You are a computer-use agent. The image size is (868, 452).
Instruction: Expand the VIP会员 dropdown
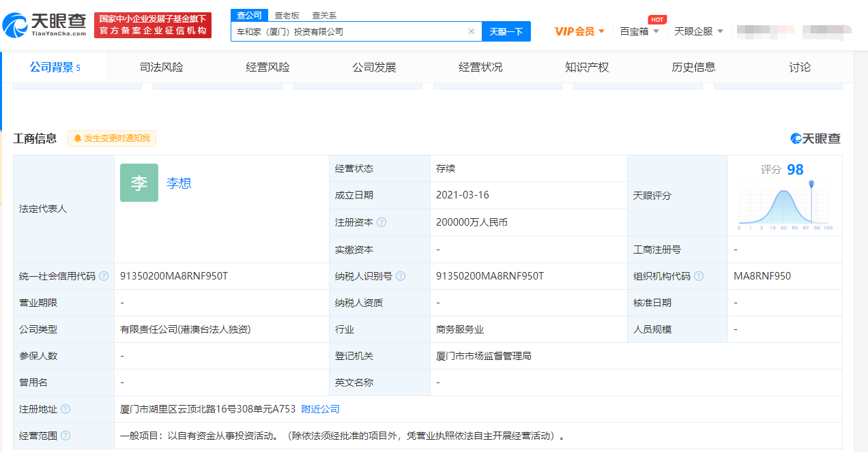click(x=579, y=31)
